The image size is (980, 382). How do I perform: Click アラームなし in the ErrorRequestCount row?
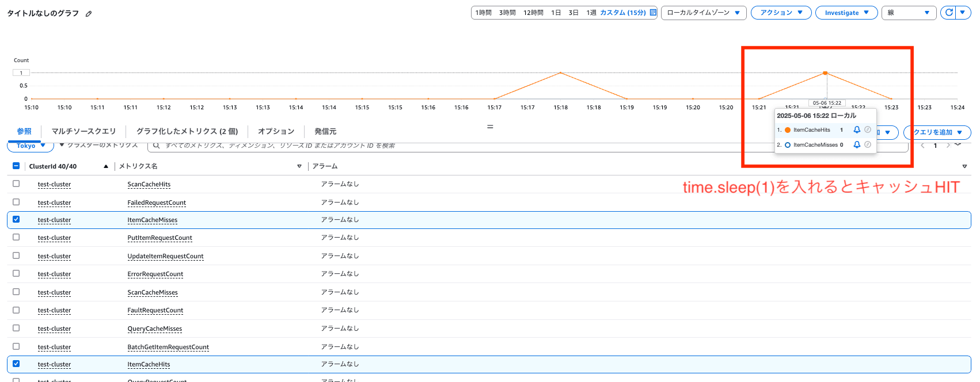[340, 273]
